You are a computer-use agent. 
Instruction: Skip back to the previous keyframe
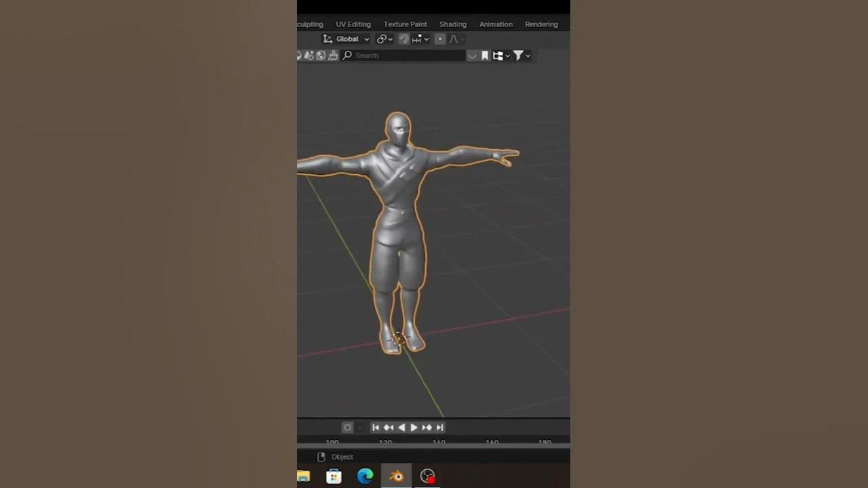389,427
